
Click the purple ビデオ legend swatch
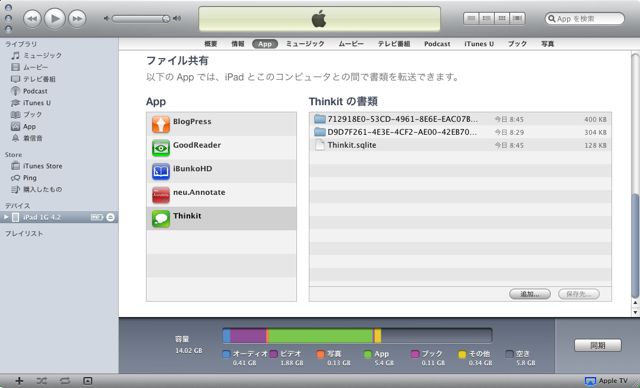pyautogui.click(x=274, y=354)
